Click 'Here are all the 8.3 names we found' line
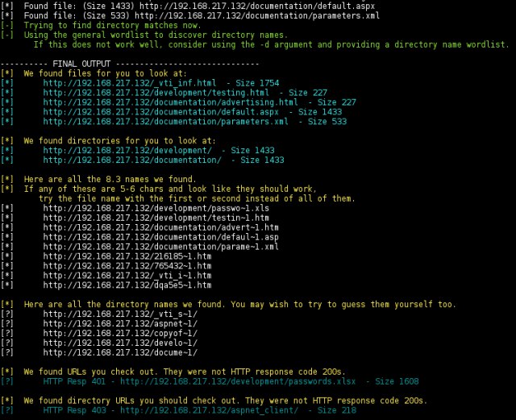Screen dimensions: 516x420 click(x=110, y=180)
